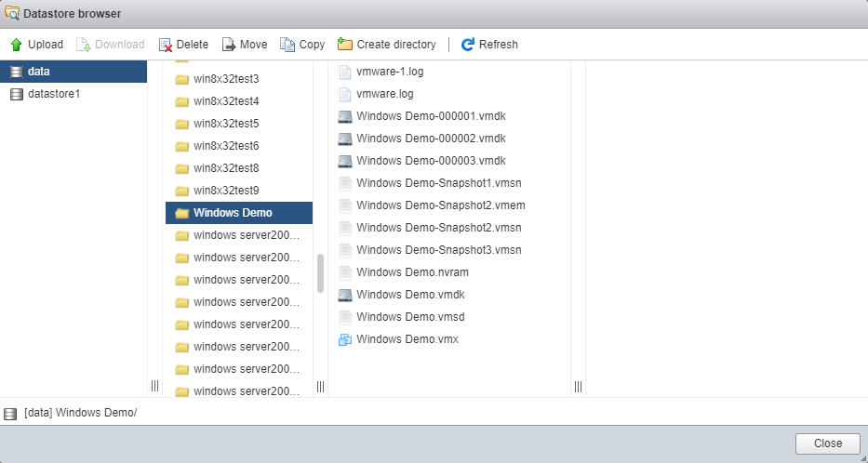
Task: Click the Refresh circular arrow icon
Action: click(468, 45)
